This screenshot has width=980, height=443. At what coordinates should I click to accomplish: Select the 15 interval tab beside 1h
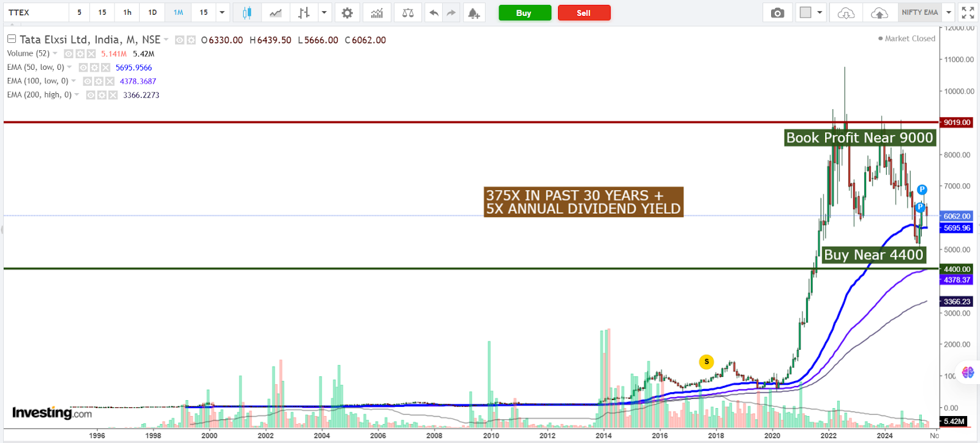coord(102,12)
